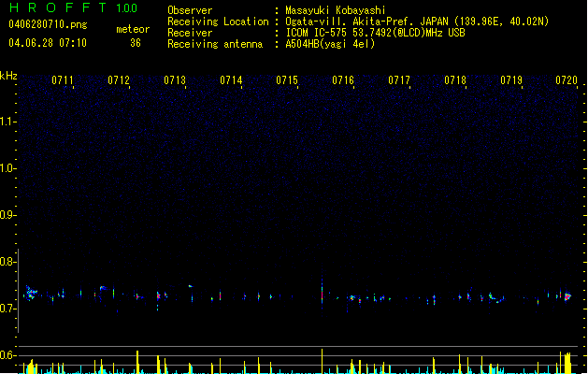Click the 0713 time axis label

pyautogui.click(x=175, y=80)
